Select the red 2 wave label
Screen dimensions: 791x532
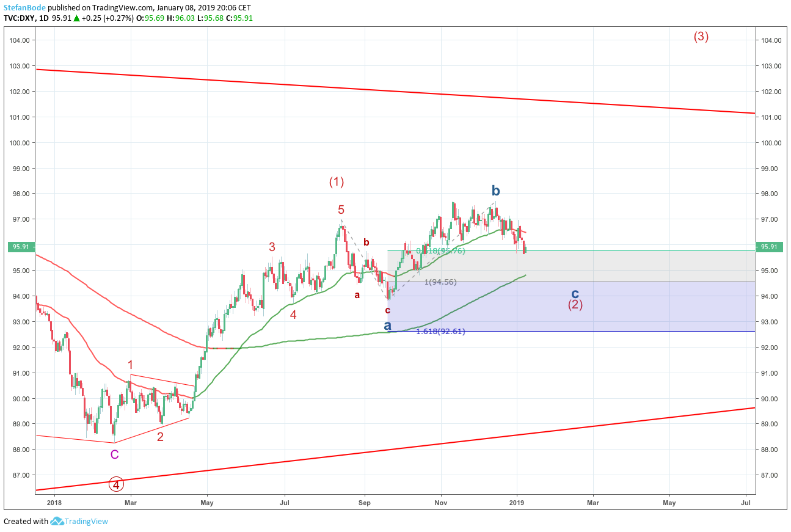pyautogui.click(x=160, y=437)
